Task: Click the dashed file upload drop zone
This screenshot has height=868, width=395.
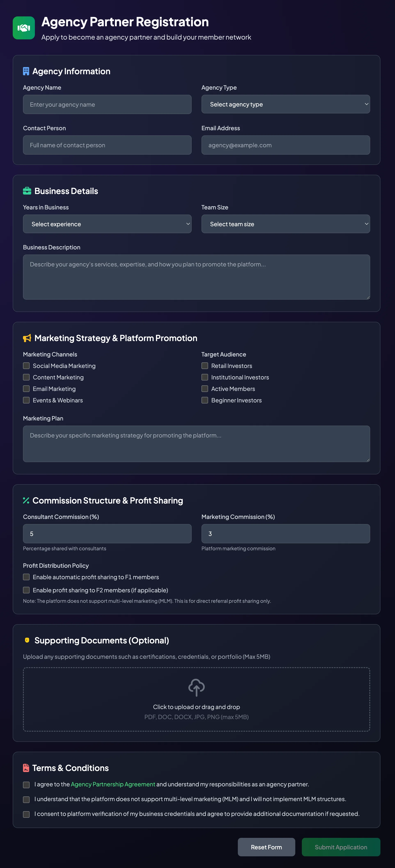Action: [x=197, y=699]
